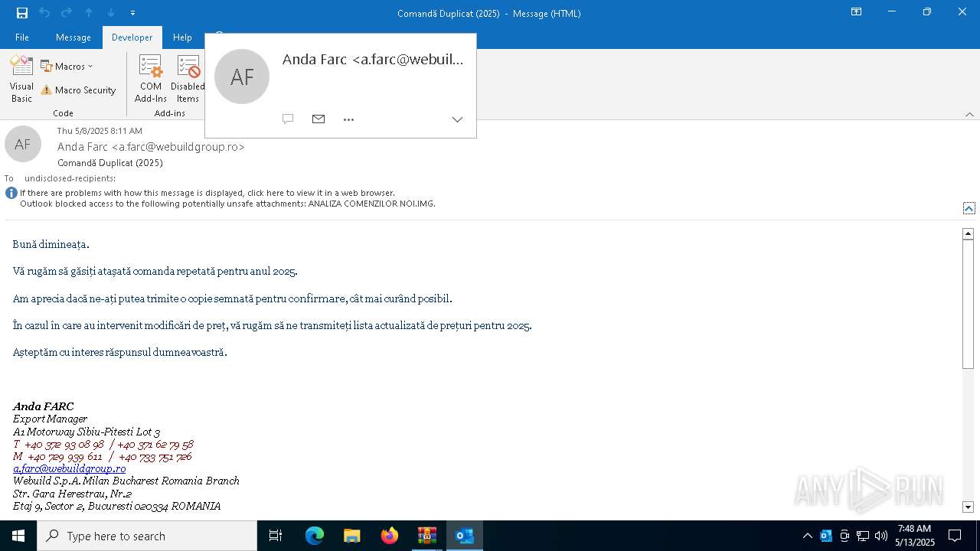
Task: Open Macro Security settings
Action: (78, 90)
